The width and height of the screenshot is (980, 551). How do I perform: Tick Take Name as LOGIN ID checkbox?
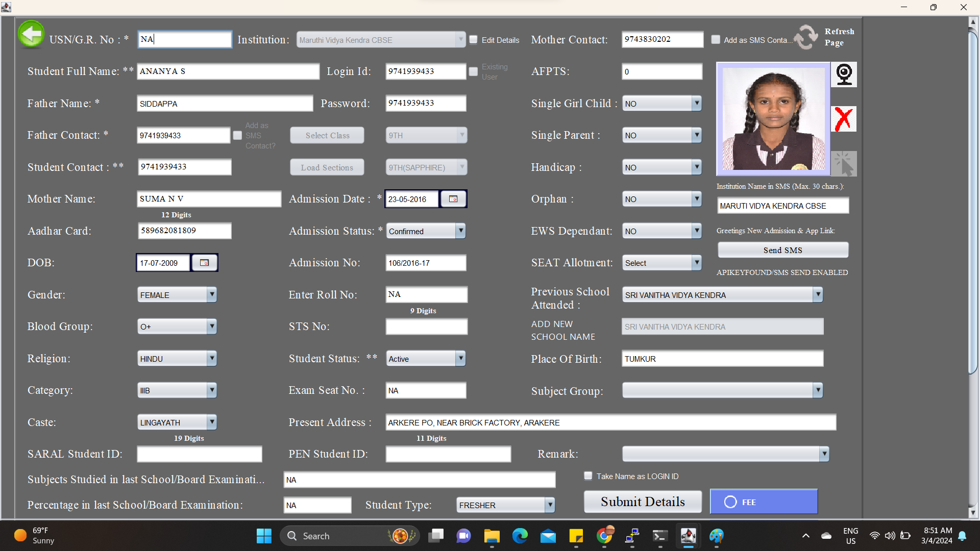pyautogui.click(x=588, y=476)
